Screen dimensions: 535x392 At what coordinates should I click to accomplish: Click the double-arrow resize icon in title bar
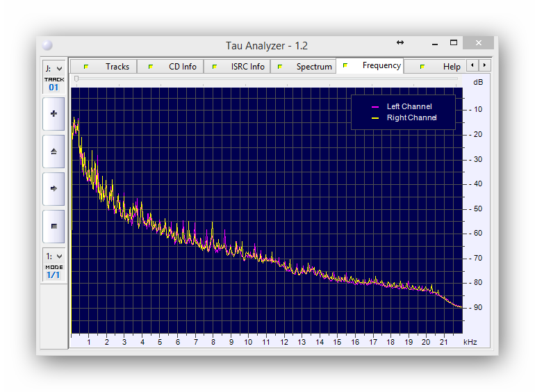[x=400, y=43]
